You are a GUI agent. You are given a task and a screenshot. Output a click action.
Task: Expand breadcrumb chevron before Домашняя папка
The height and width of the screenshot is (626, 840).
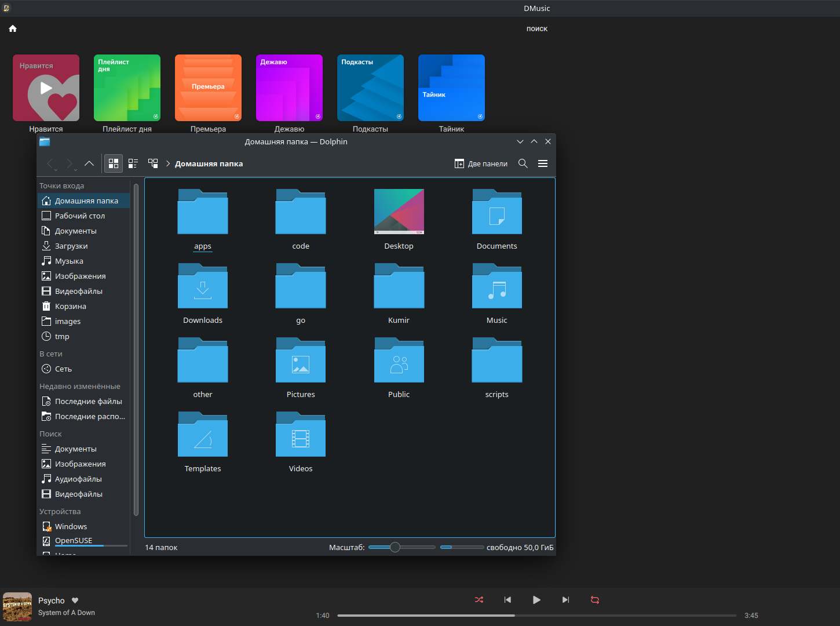tap(168, 163)
